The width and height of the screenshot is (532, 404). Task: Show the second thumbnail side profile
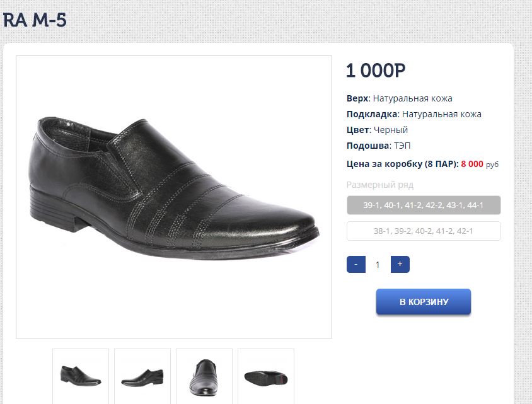(142, 376)
